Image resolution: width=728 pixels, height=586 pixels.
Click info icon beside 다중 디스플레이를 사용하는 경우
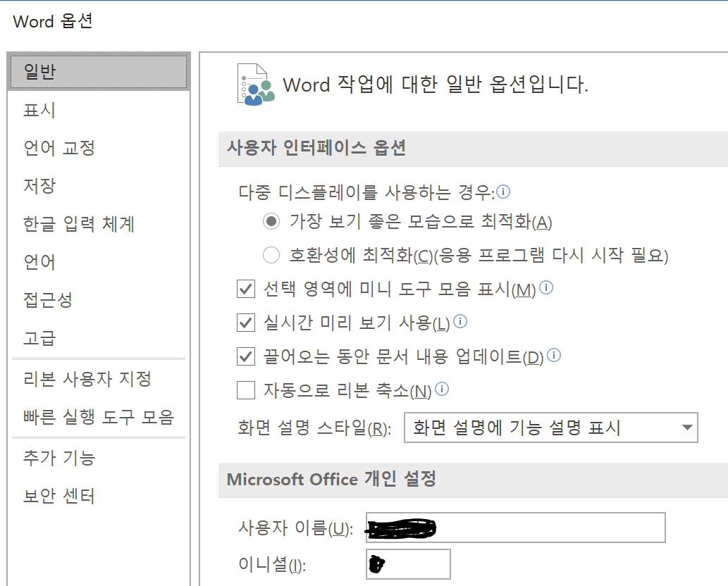pos(503,191)
